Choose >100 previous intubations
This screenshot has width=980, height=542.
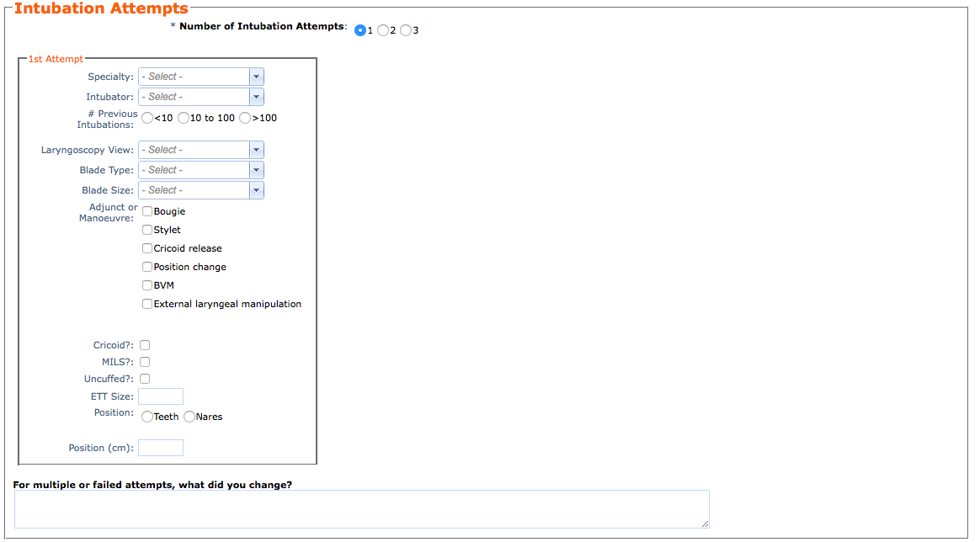245,118
